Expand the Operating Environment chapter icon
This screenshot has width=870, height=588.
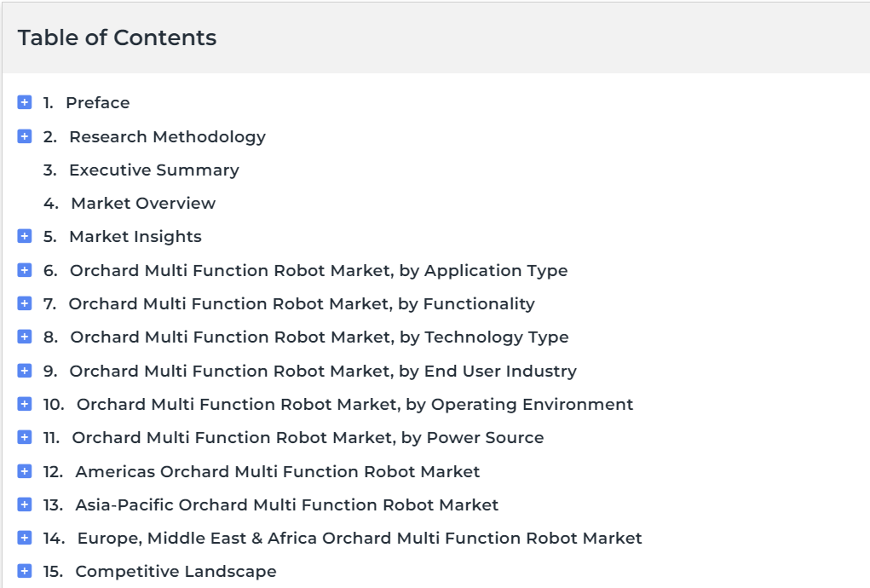pos(25,404)
